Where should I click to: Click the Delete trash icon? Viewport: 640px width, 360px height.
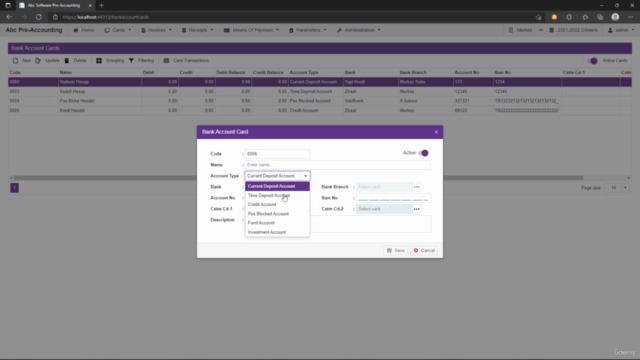pyautogui.click(x=67, y=60)
